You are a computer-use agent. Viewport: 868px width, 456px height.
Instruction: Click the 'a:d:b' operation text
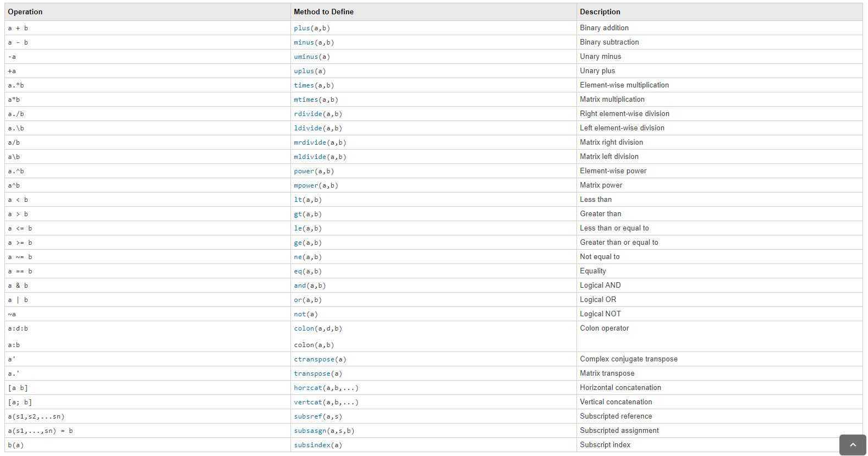(x=18, y=328)
